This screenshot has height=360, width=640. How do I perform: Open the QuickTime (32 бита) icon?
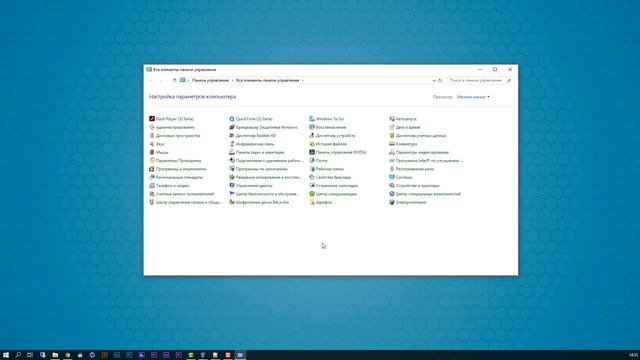tap(232, 119)
